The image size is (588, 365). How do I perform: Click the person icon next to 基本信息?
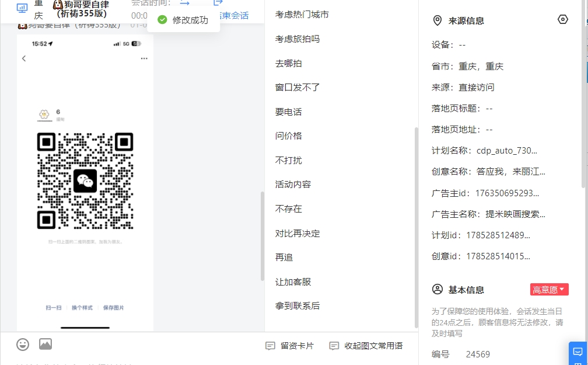437,290
